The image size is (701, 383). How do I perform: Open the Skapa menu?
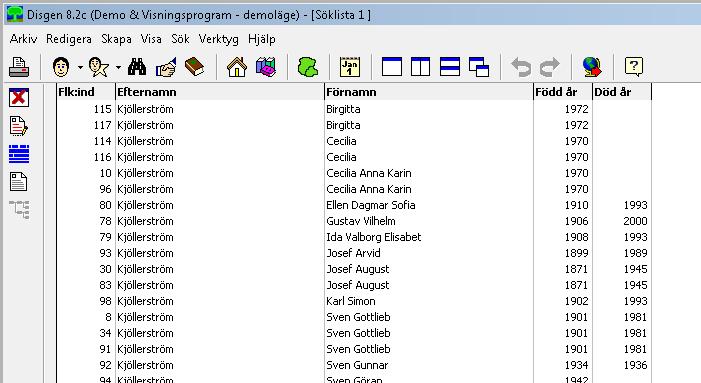coord(116,39)
